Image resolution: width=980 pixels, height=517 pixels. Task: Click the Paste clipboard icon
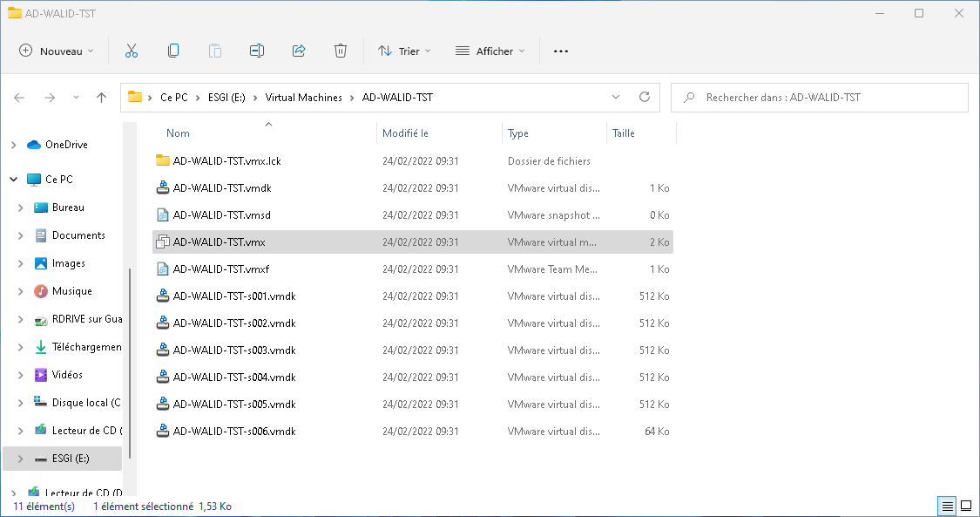[x=215, y=51]
